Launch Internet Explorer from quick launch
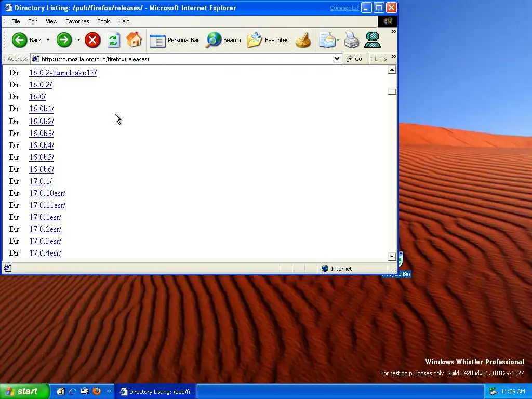The image size is (532, 399). point(72,391)
